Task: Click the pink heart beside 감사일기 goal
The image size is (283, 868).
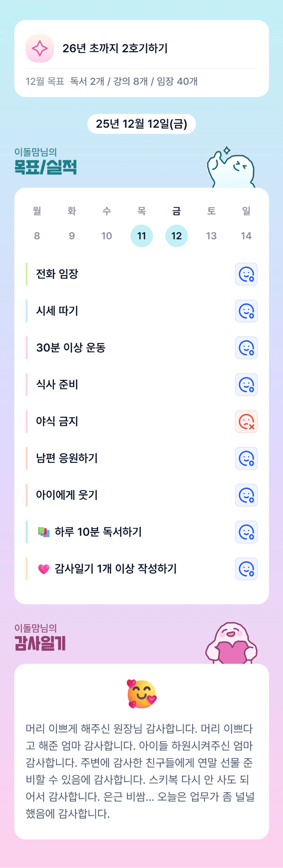Action: pyautogui.click(x=44, y=569)
